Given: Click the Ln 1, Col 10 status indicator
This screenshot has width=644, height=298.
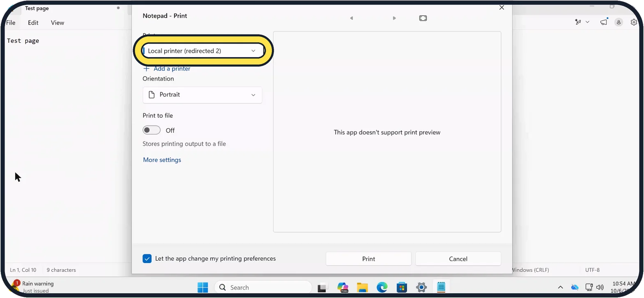Looking at the screenshot, I should (23, 270).
